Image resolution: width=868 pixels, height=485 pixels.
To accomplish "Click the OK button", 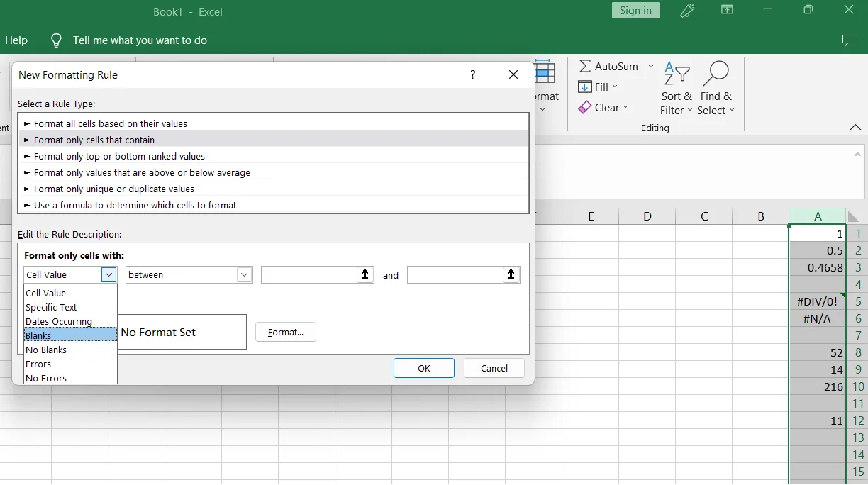I will [x=424, y=368].
